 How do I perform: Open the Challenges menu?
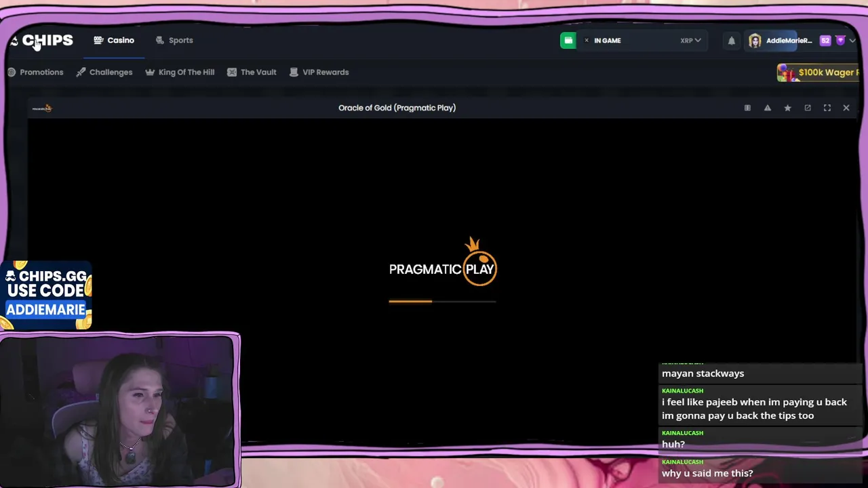point(104,72)
